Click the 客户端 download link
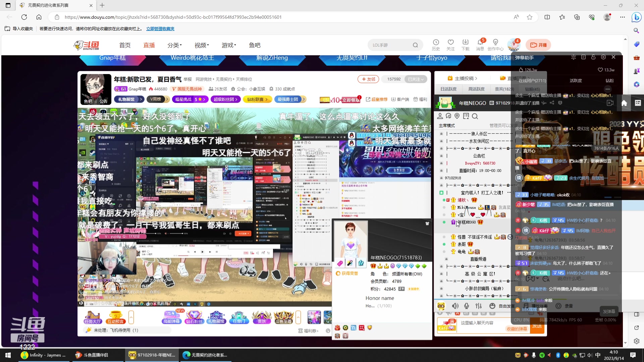Image resolution: width=644 pixels, height=362 pixels. click(x=400, y=99)
